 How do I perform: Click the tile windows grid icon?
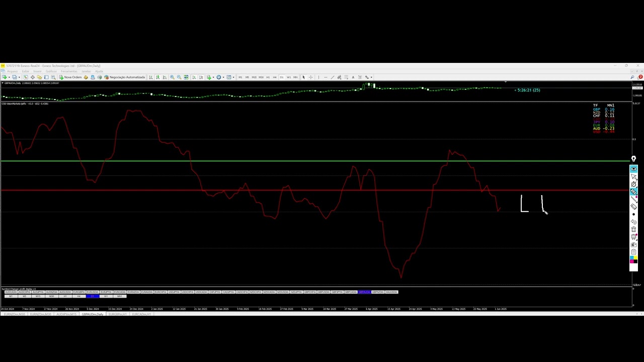click(186, 77)
